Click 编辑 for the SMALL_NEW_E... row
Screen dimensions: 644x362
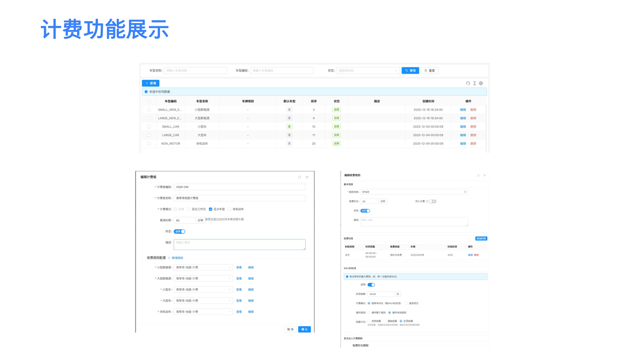[x=463, y=110]
